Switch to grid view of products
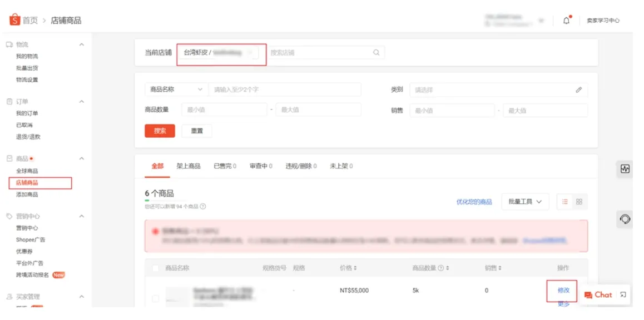The width and height of the screenshot is (644, 320). coord(579,202)
